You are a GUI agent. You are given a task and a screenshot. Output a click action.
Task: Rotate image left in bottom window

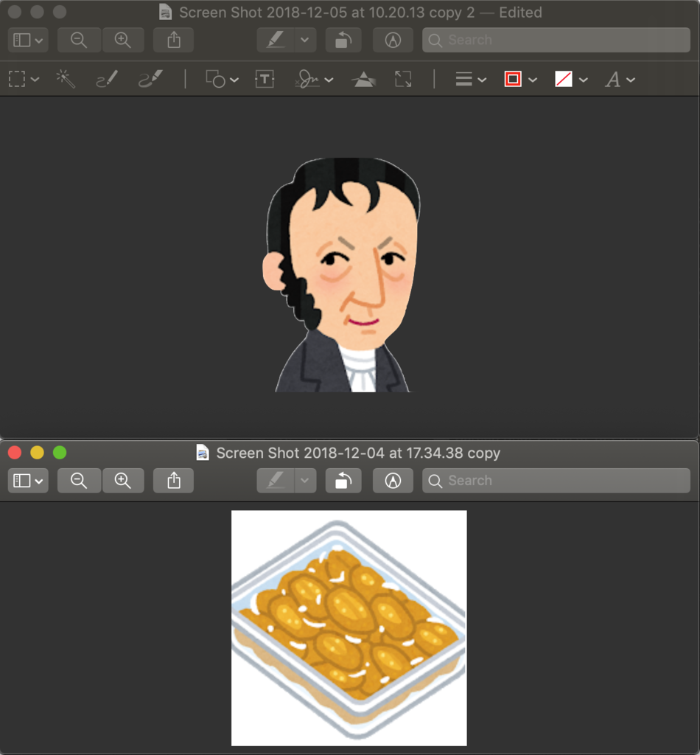click(343, 481)
